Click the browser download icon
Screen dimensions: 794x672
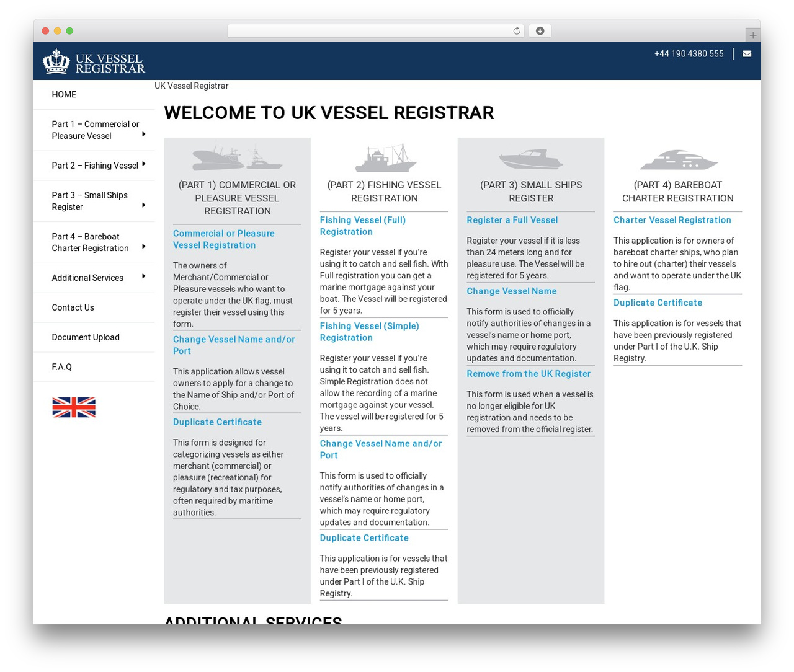(x=540, y=31)
